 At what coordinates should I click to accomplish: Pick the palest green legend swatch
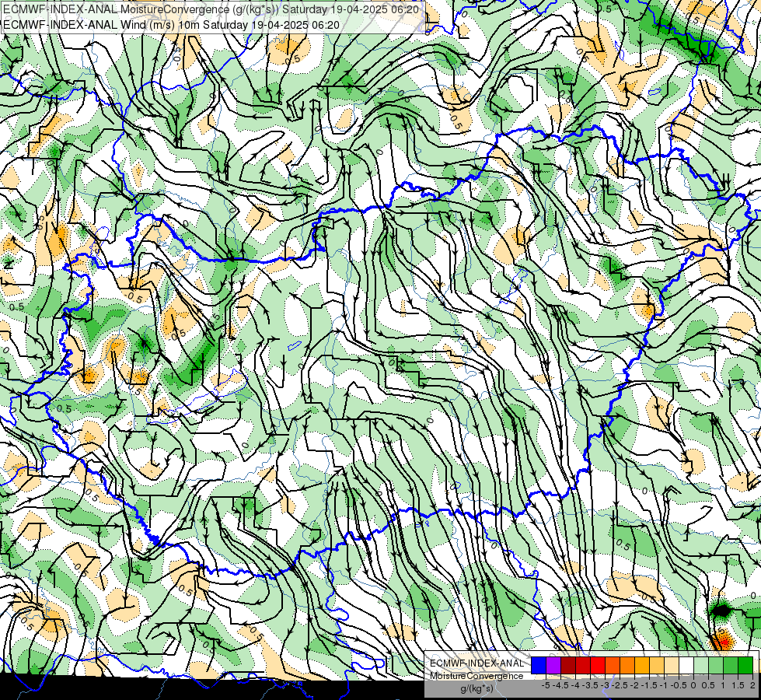click(x=701, y=666)
